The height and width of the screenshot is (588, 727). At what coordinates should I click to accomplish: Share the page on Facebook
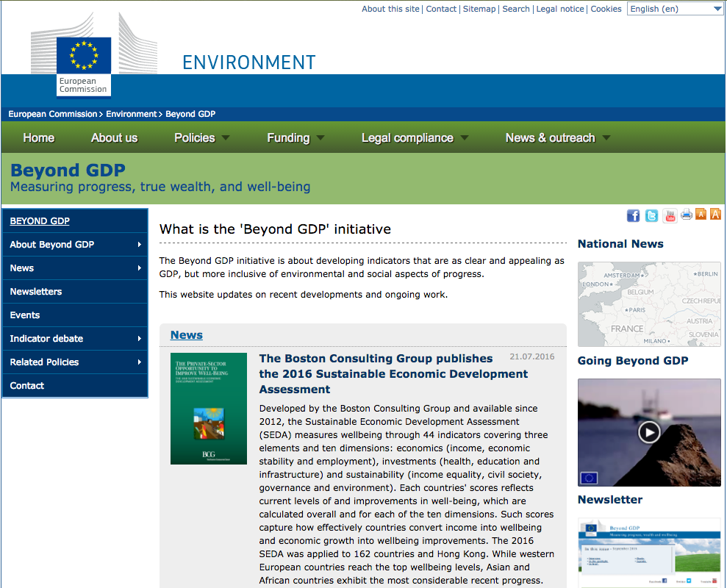634,215
